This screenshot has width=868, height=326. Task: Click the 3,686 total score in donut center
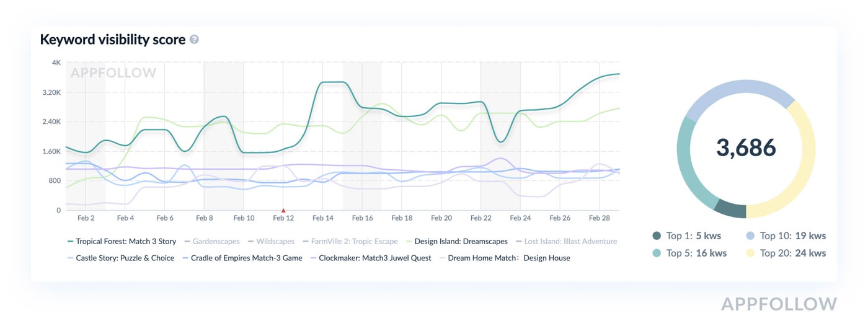[746, 148]
